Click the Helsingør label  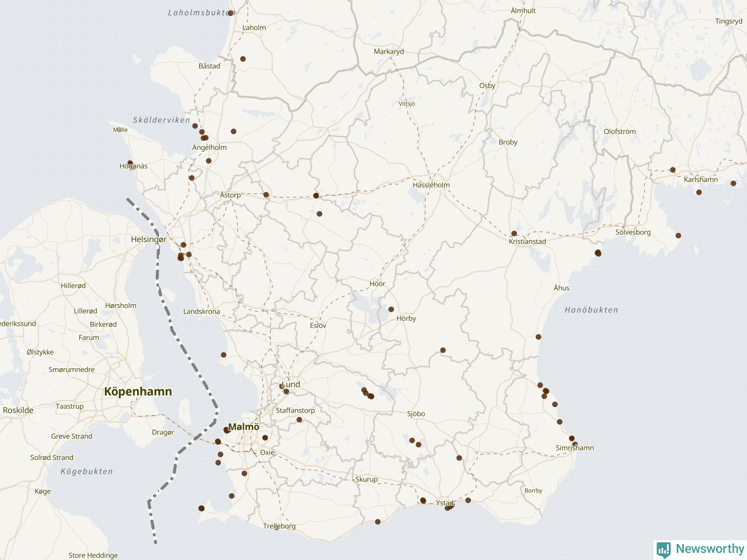149,240
